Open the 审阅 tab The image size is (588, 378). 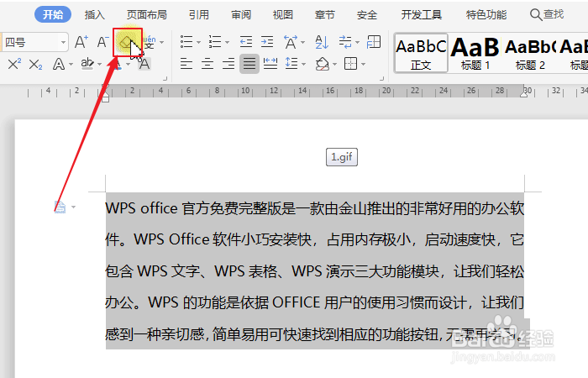[241, 14]
